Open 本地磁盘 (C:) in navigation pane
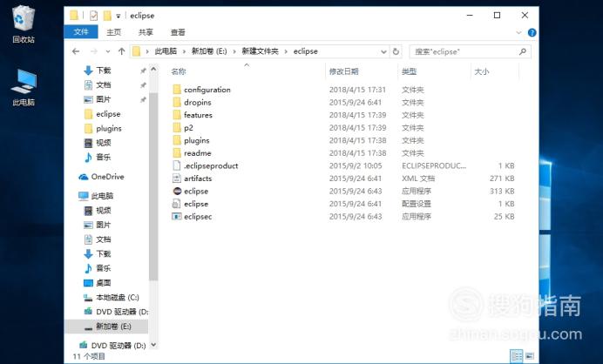Image resolution: width=603 pixels, height=364 pixels. pyautogui.click(x=118, y=297)
